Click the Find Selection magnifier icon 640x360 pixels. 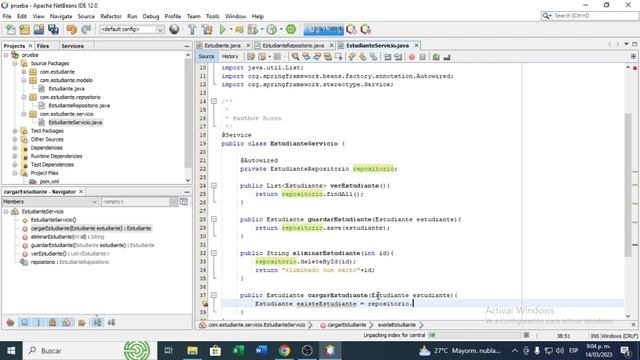[295, 57]
